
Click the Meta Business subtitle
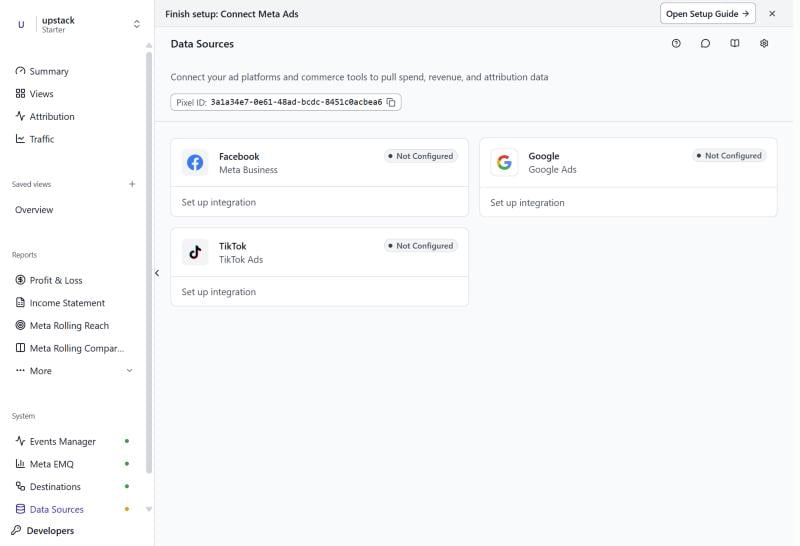pos(248,170)
